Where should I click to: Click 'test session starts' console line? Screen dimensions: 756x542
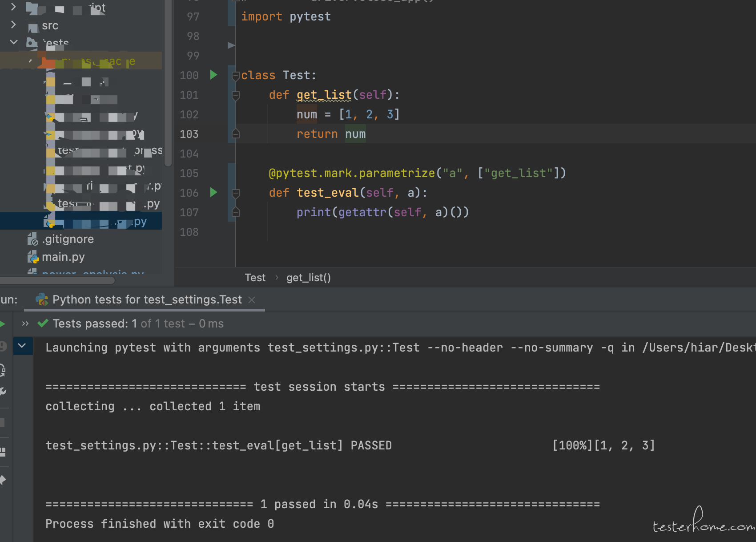coord(323,387)
